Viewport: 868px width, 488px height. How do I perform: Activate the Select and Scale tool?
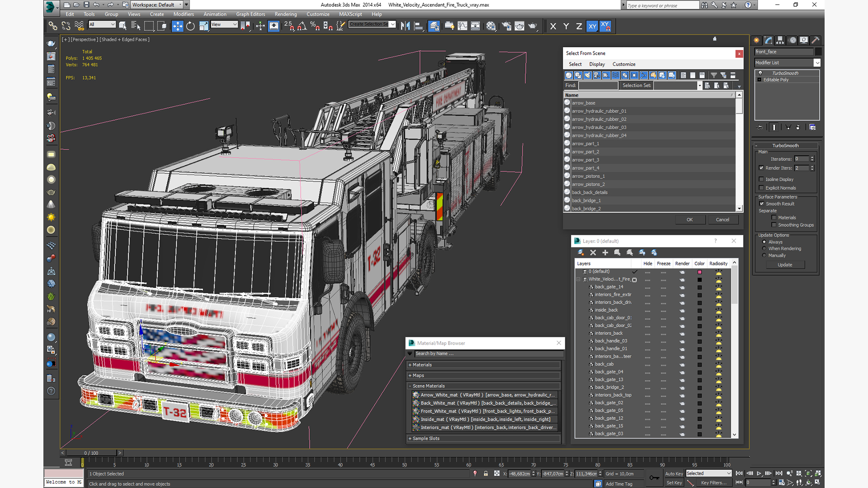point(204,26)
